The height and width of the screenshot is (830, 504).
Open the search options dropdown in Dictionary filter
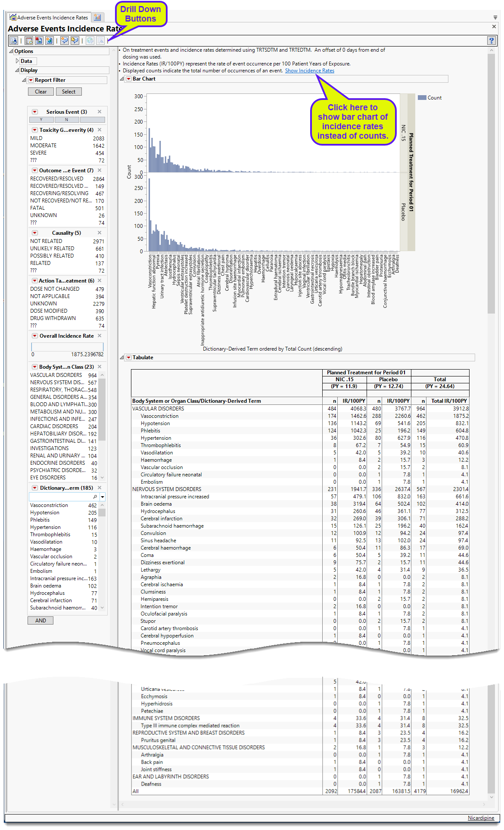[x=102, y=497]
